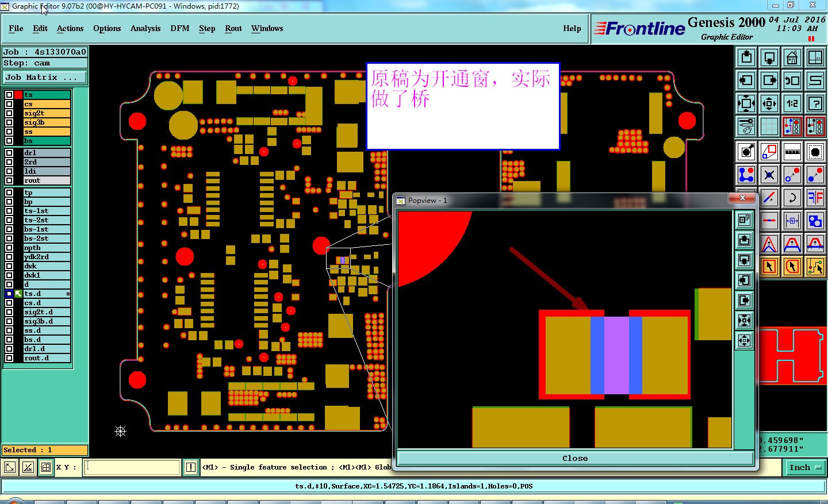Image resolution: width=828 pixels, height=504 pixels.
Task: Click the grid display icon
Action: [769, 126]
